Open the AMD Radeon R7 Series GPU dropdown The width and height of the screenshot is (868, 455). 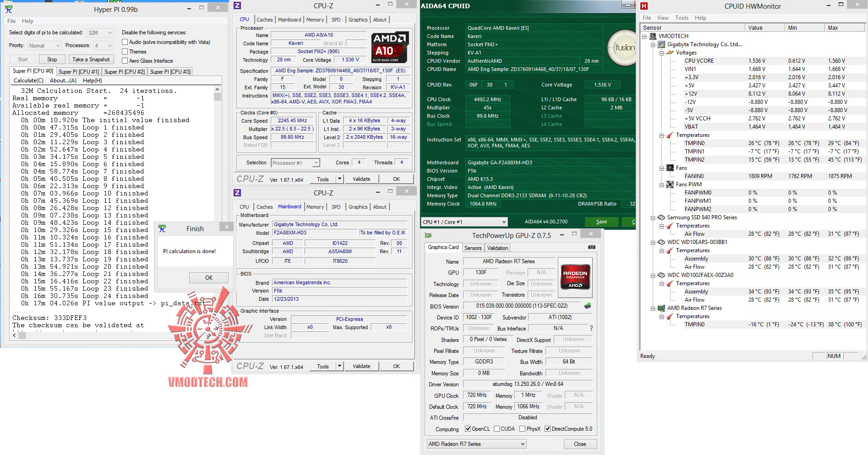476,444
